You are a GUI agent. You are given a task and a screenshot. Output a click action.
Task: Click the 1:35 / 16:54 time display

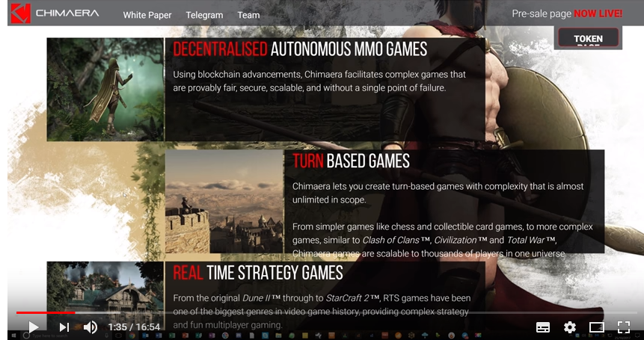pos(134,327)
